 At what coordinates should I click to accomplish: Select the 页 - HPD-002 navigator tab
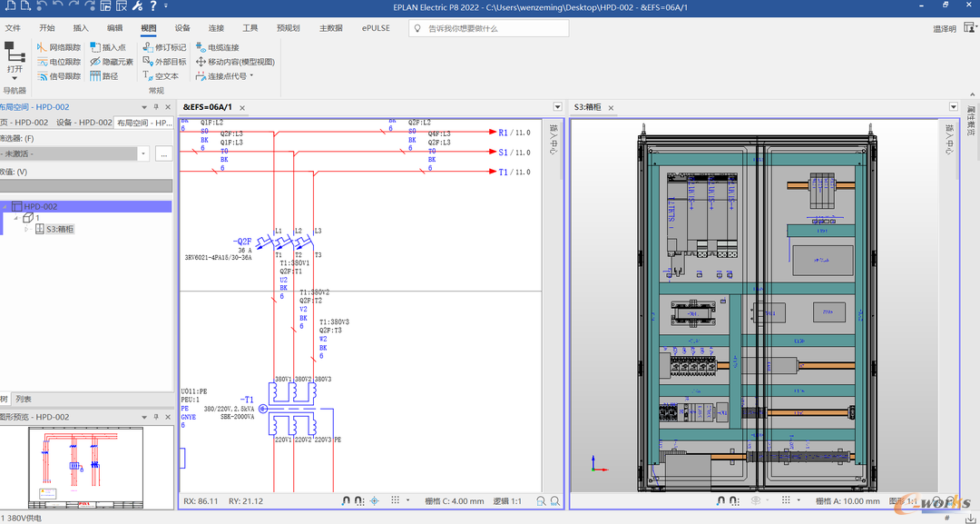pyautogui.click(x=24, y=123)
